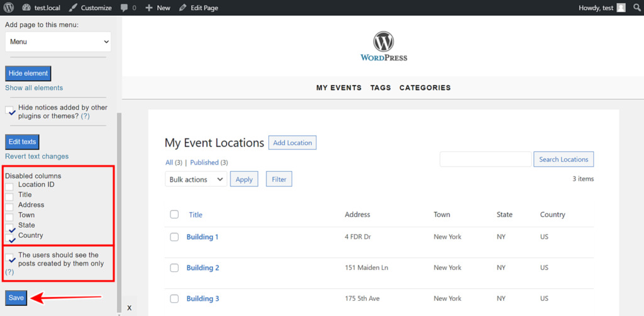Open TAGS navigation item
Screen dimensions: 644x316
coord(380,87)
